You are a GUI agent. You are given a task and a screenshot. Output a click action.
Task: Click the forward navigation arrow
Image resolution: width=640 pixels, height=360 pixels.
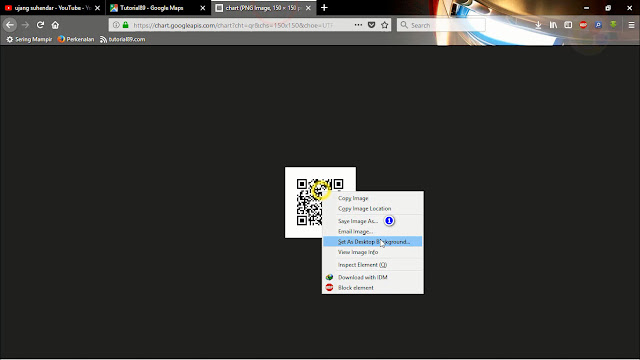(x=25, y=25)
